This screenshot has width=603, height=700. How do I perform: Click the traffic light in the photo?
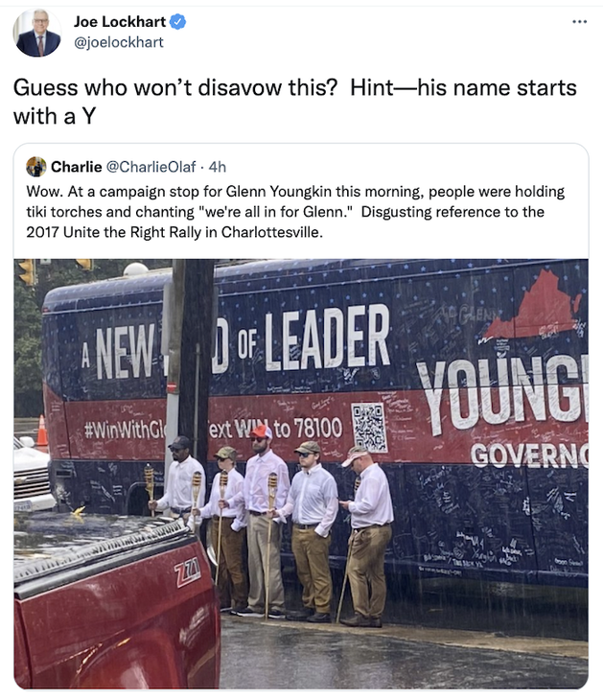click(27, 272)
